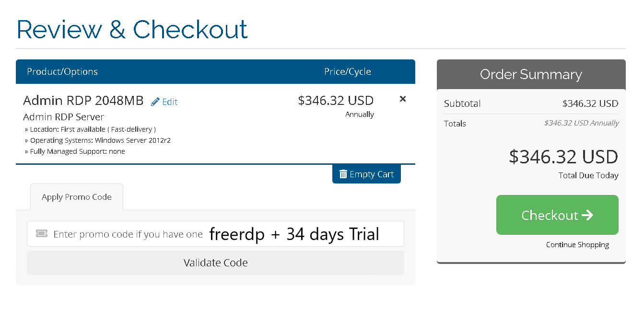Click the green Checkout button

click(x=557, y=215)
